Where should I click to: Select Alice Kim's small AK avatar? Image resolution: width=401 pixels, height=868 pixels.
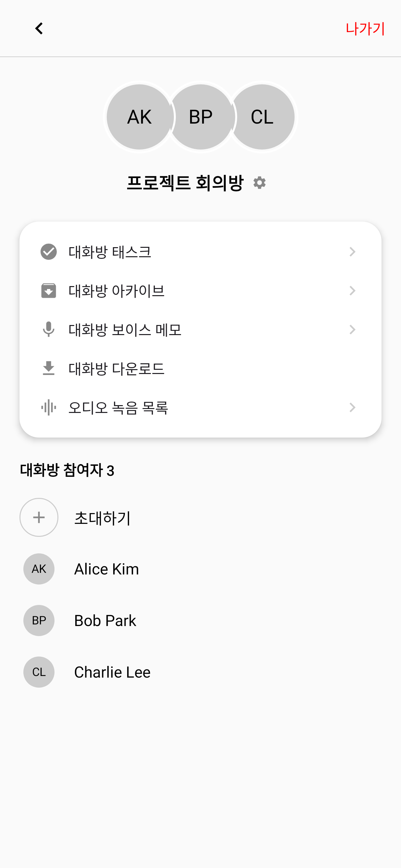click(39, 569)
